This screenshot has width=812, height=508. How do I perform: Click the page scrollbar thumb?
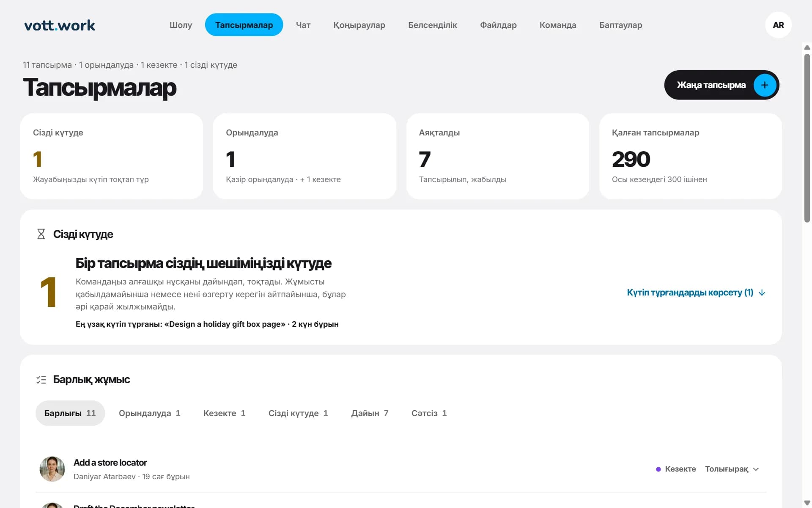click(807, 138)
